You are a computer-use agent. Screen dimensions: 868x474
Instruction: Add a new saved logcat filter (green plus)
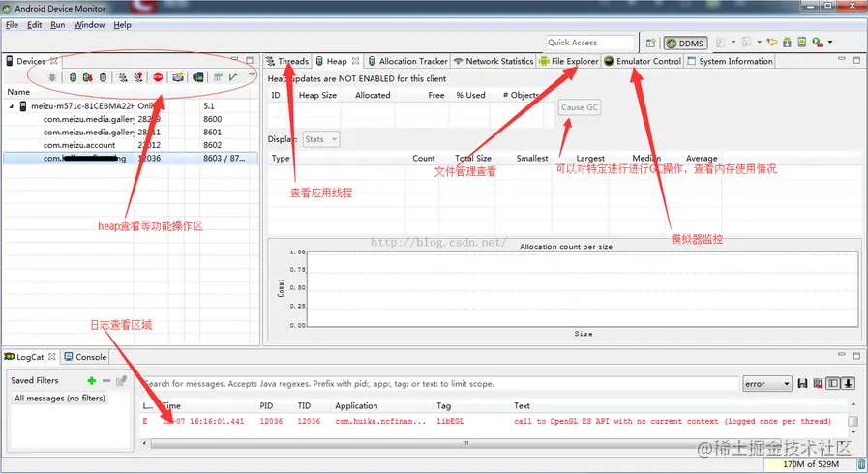click(x=91, y=380)
